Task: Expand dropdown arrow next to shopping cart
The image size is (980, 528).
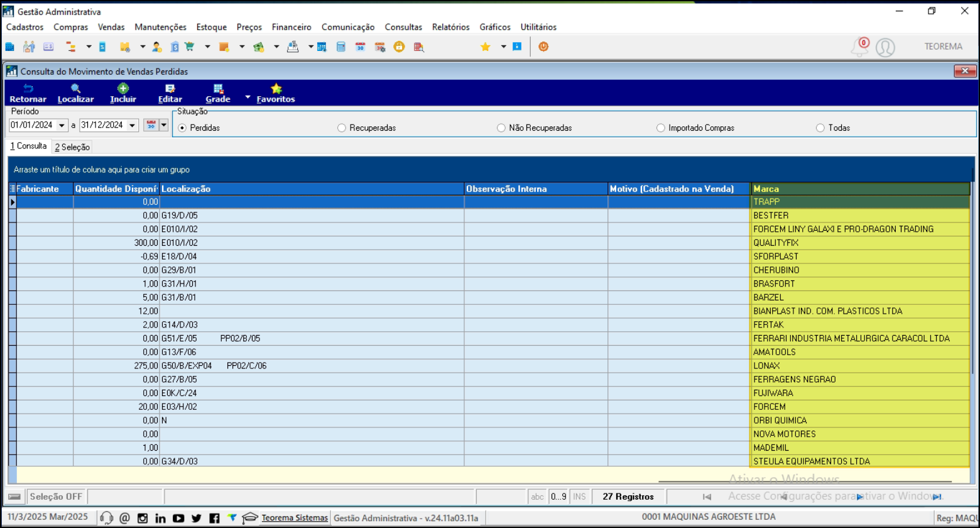Action: click(x=207, y=47)
